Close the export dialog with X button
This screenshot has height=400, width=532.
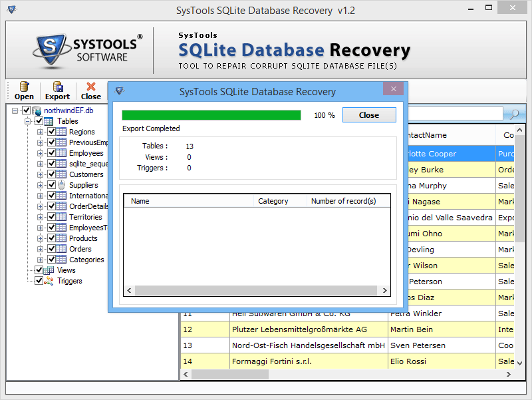point(393,89)
